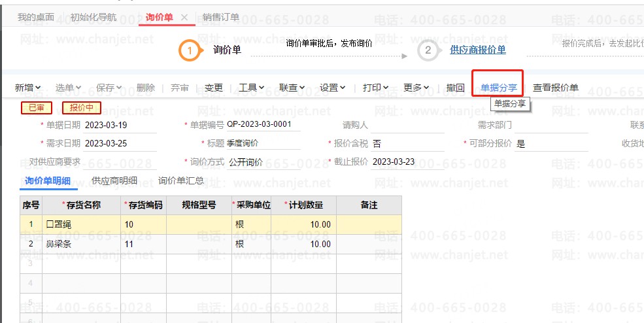Switch to 询价单汇总 tab
This screenshot has height=323, width=644.
[x=180, y=180]
